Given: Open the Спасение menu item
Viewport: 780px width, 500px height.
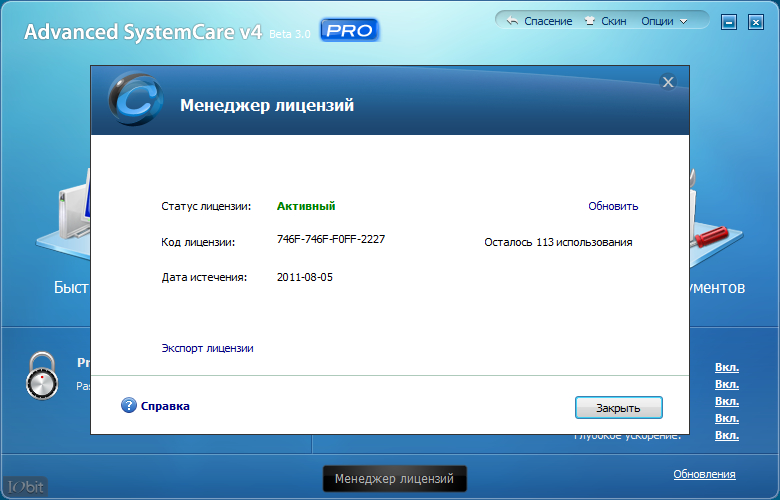Looking at the screenshot, I should [548, 21].
